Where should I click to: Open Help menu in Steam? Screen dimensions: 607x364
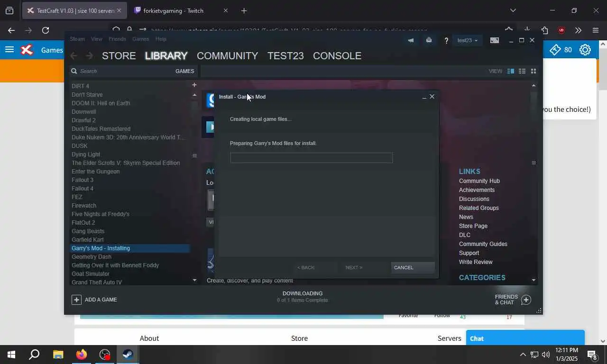(161, 39)
